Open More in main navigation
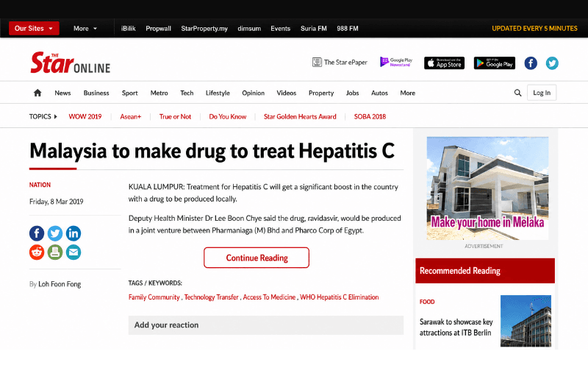588x368 pixels. [408, 93]
